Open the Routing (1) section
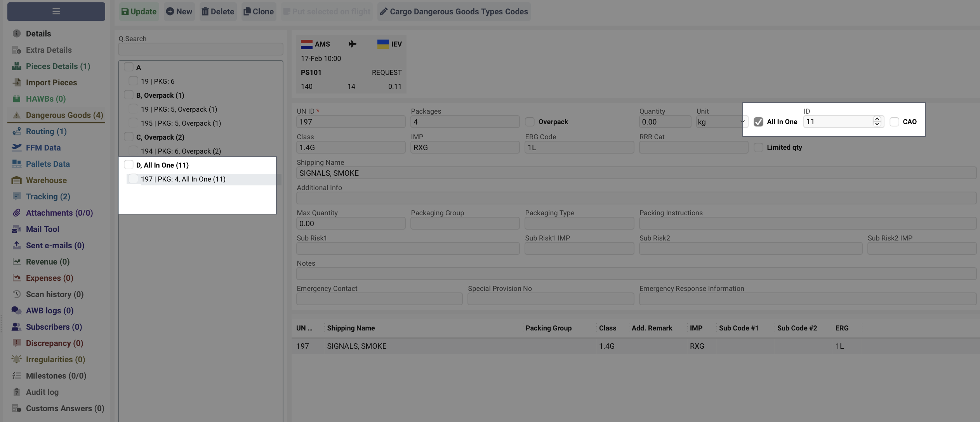Image resolution: width=980 pixels, height=422 pixels. pyautogui.click(x=46, y=131)
